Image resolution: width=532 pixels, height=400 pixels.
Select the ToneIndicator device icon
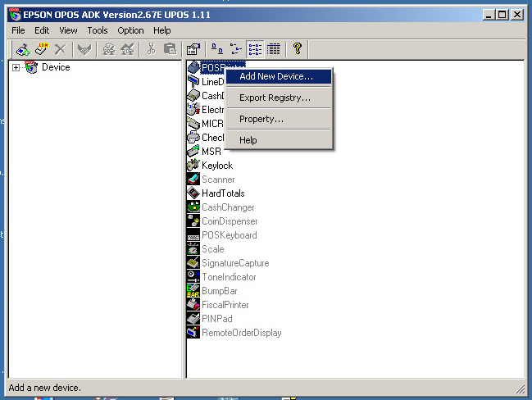pyautogui.click(x=193, y=276)
